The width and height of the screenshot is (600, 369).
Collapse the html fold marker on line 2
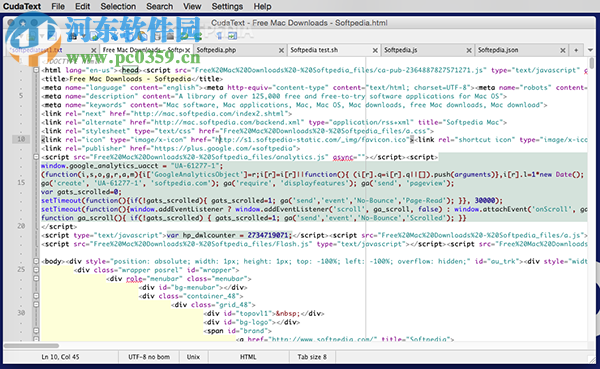(x=36, y=70)
